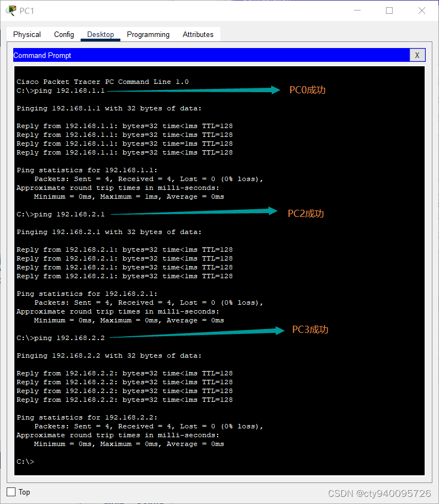Click 'Ping statistics for 192.168.2.1:' line
Viewport: 439px width, 504px height.
point(87,294)
